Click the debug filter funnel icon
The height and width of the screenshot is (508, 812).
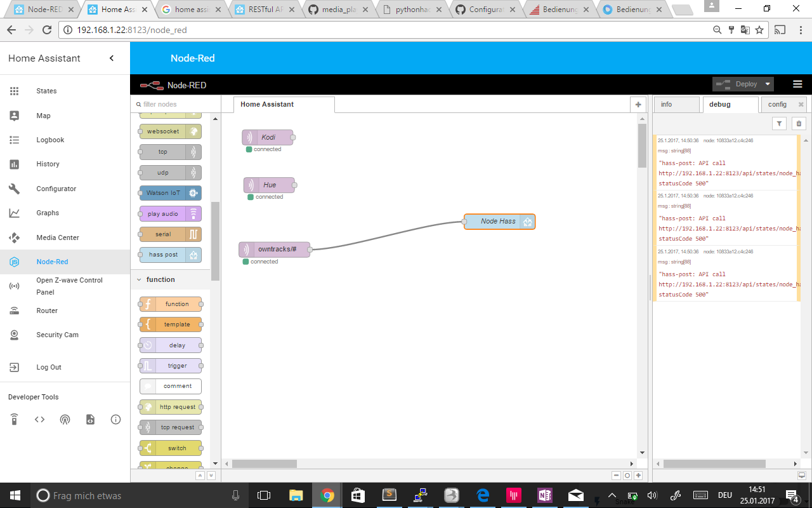pyautogui.click(x=780, y=123)
